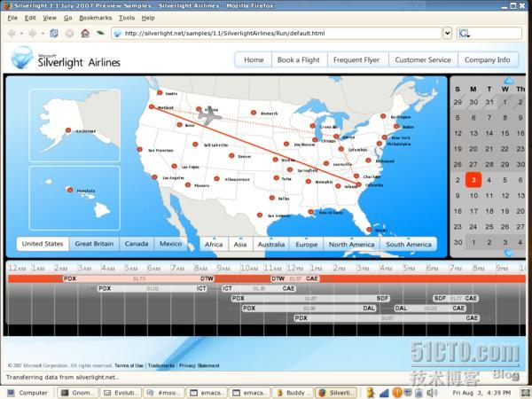
Task: Select the DAL to CAE flight bar
Action: pyautogui.click(x=429, y=308)
